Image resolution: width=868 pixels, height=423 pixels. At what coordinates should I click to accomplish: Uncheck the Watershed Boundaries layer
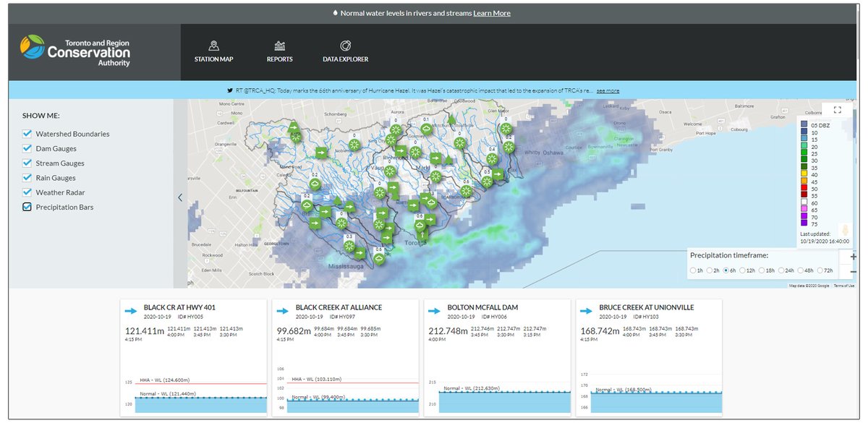(27, 134)
